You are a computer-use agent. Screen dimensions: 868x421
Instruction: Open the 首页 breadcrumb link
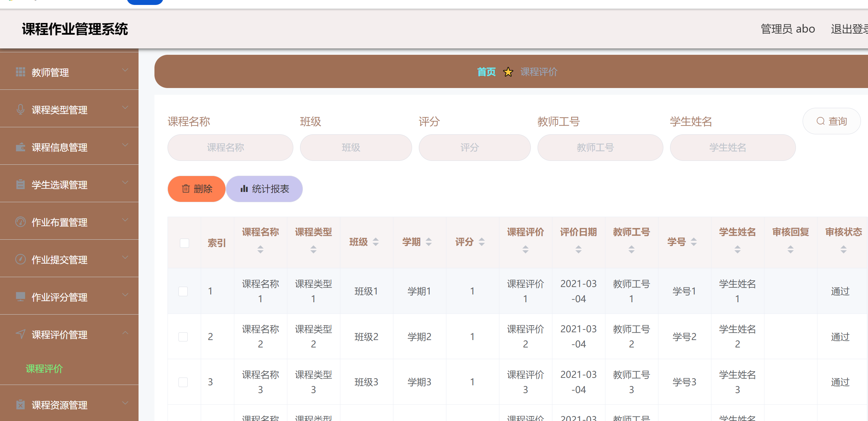point(486,72)
